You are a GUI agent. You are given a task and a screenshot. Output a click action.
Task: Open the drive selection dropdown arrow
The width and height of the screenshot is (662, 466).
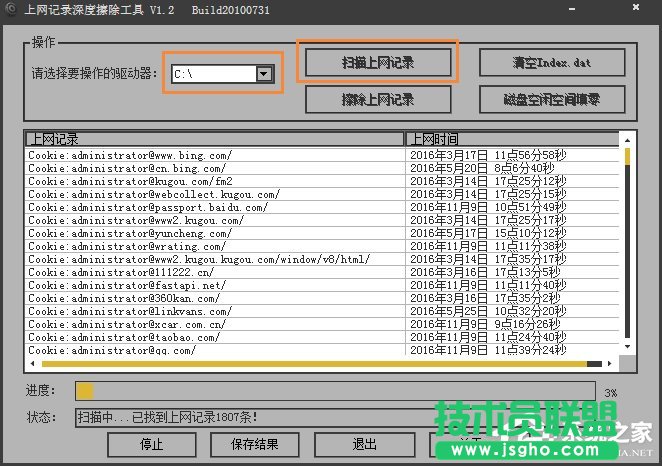coord(264,74)
